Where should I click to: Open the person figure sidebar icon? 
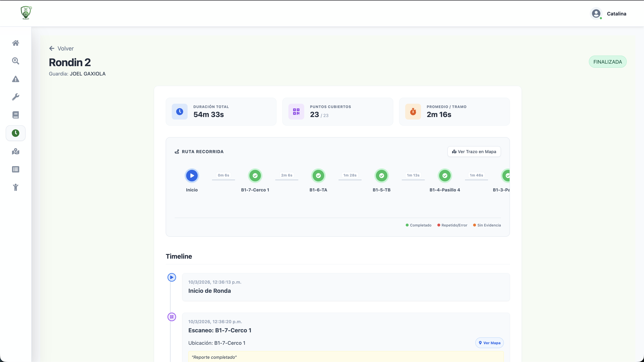(15, 187)
